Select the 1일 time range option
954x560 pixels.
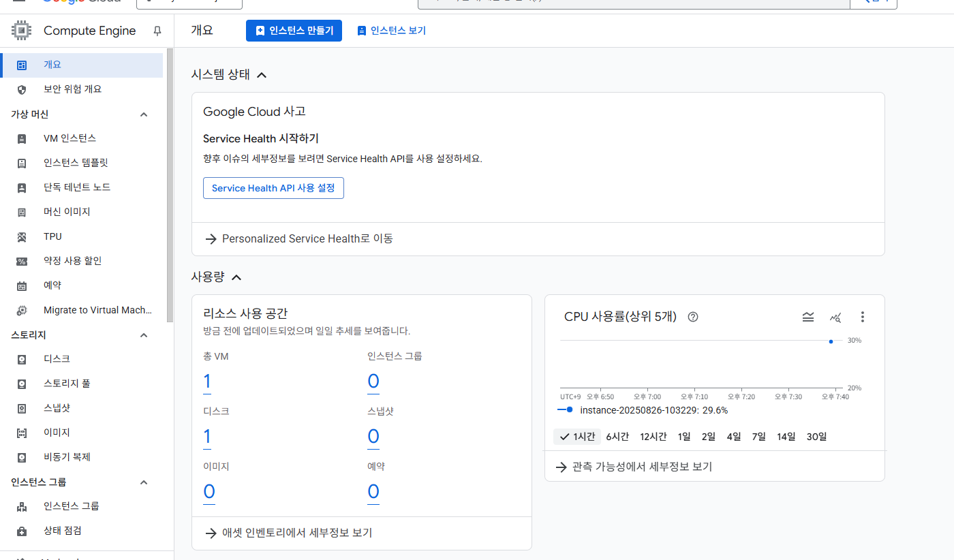coord(684,437)
